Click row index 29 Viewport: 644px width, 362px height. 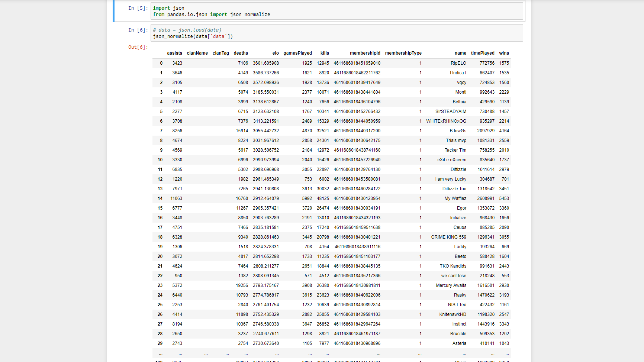[x=160, y=343]
